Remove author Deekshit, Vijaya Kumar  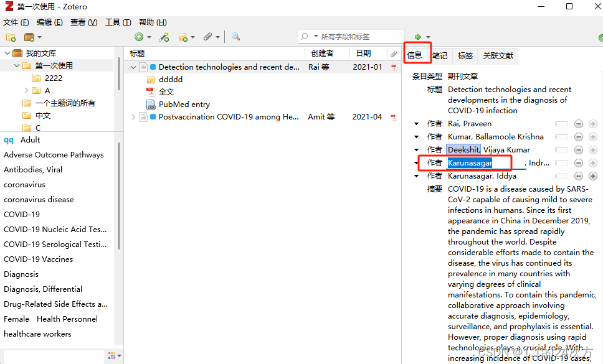point(578,150)
